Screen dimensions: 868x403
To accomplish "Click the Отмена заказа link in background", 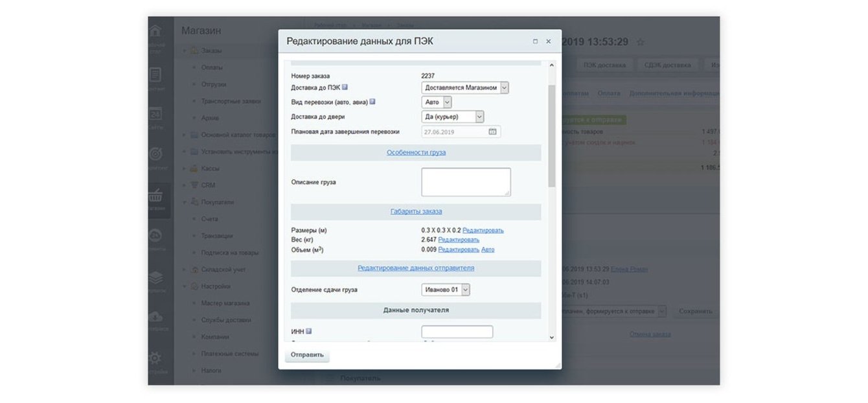I will point(650,334).
